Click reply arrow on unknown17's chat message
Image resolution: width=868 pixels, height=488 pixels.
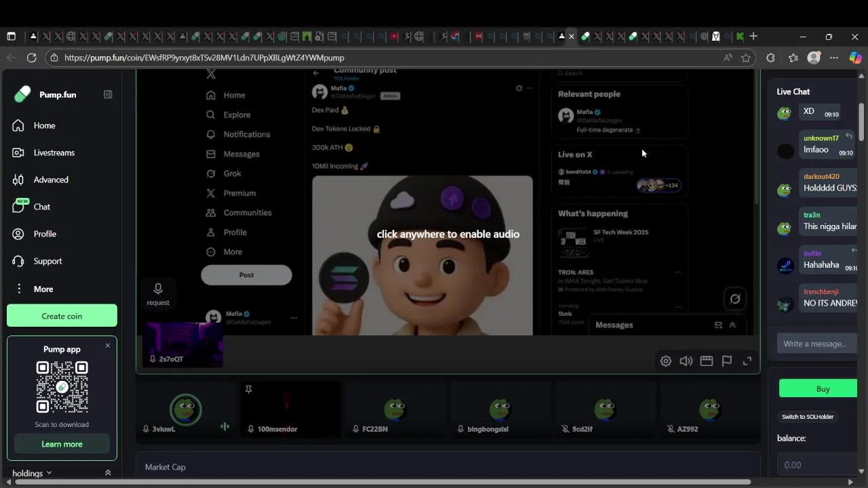(849, 137)
